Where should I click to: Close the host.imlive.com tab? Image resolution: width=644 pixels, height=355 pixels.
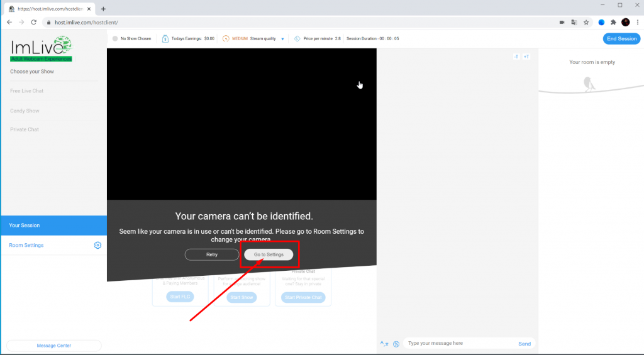click(x=89, y=9)
